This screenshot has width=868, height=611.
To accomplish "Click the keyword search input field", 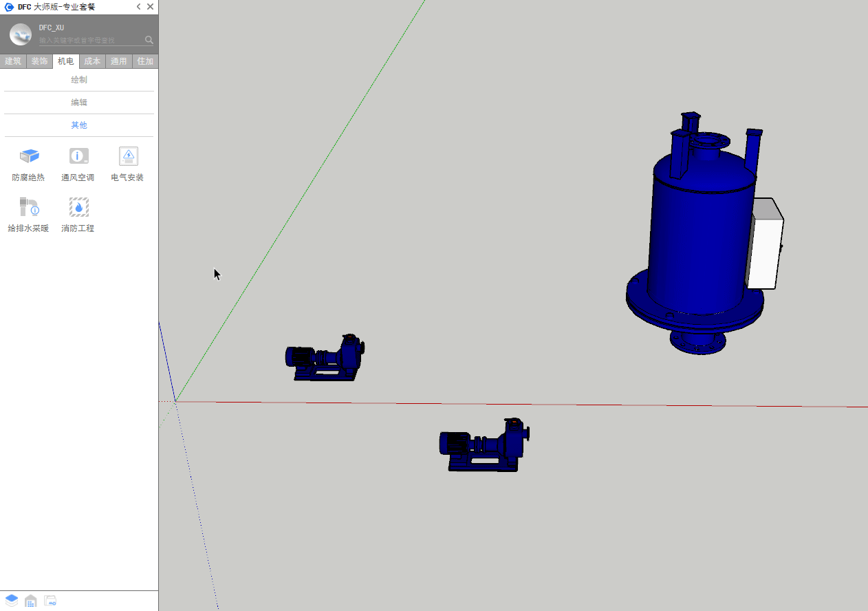I will (89, 41).
